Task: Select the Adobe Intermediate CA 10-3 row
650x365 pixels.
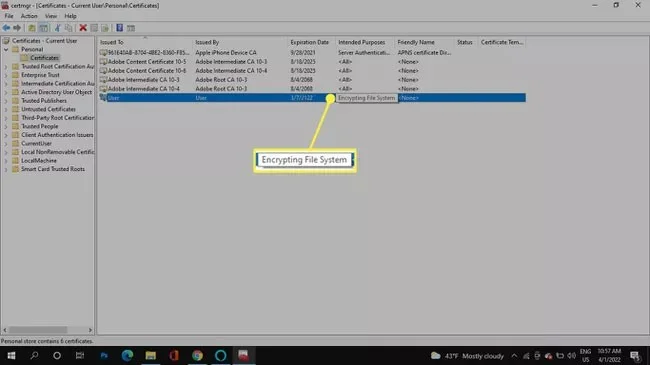Action: [312, 80]
